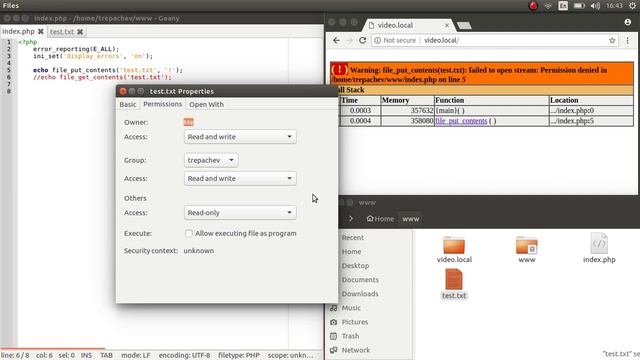640x360 pixels.
Task: Click the clock showing 16:43
Action: 614,6
